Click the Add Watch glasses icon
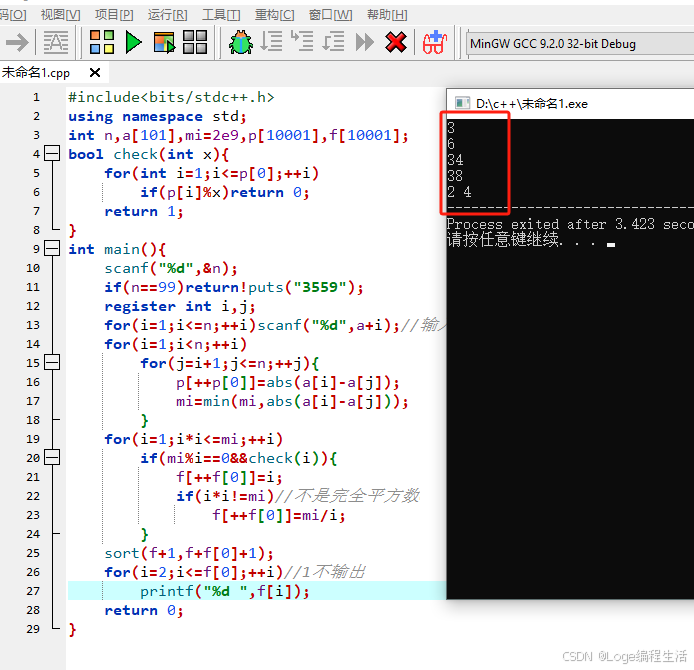Image resolution: width=694 pixels, height=670 pixels. [x=435, y=42]
